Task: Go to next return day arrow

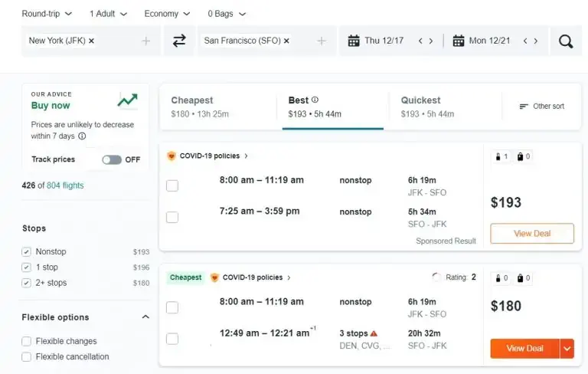Action: point(536,41)
